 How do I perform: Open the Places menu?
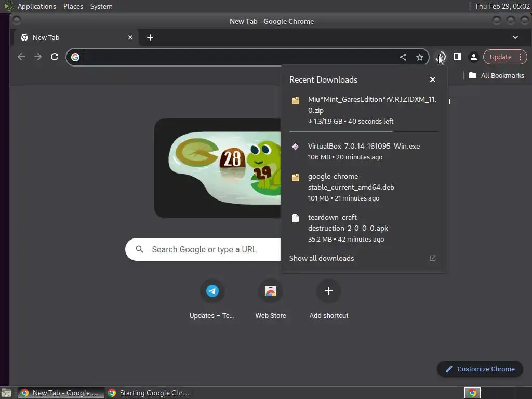(x=73, y=6)
